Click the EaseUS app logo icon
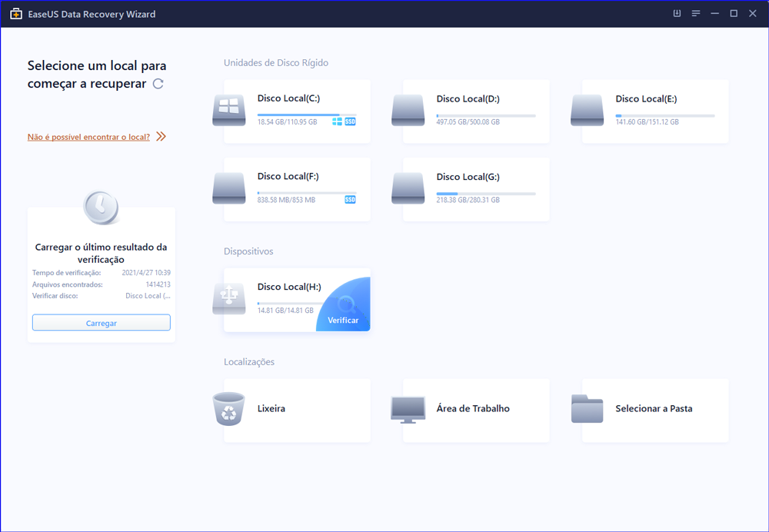This screenshot has width=769, height=532. click(16, 14)
